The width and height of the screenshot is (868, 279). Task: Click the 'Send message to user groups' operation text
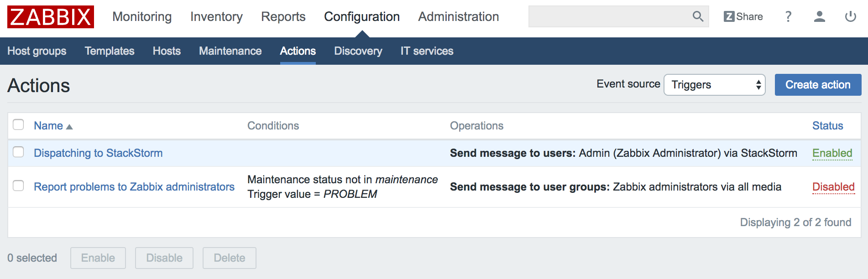pos(616,187)
